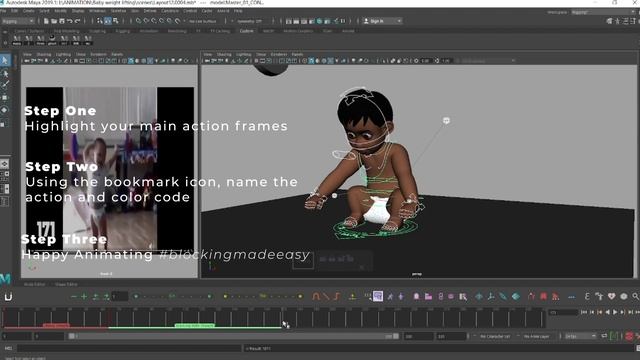Image resolution: width=640 pixels, height=360 pixels.
Task: Click the first shelf button on Custom shelf
Action: (x=17, y=40)
